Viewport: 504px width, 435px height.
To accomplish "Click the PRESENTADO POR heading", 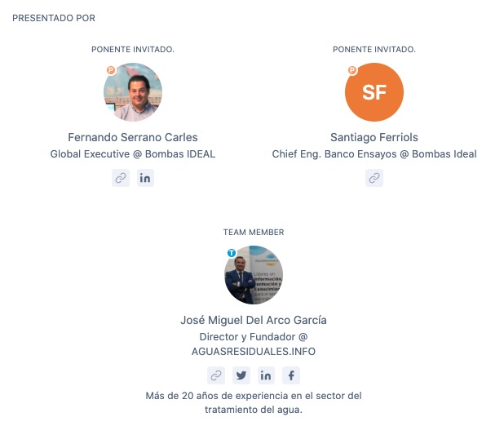I will pos(54,18).
